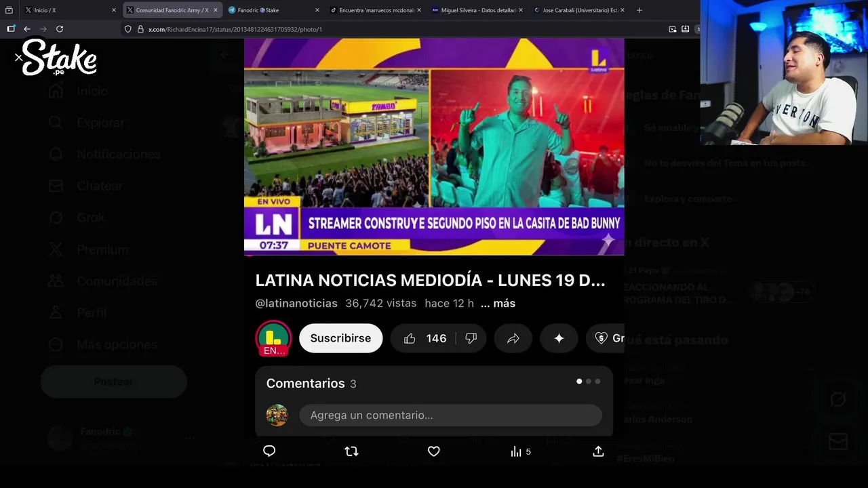This screenshot has height=488, width=868.
Task: Close the Inicio / X tab
Action: [x=113, y=10]
